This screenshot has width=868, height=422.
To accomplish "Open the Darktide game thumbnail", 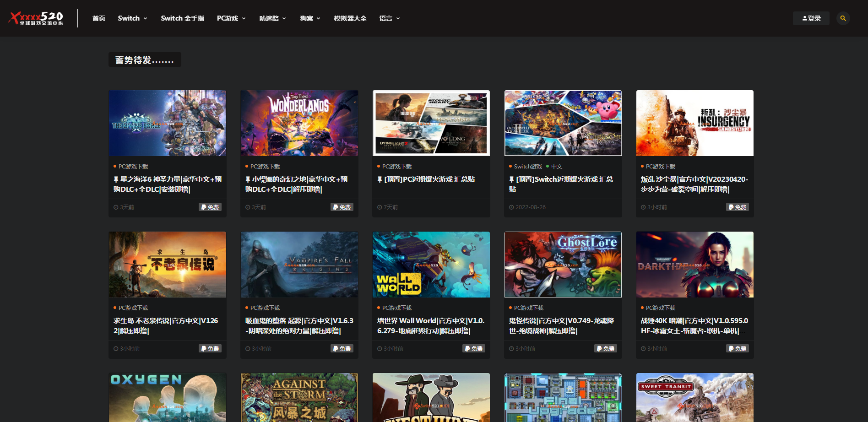I will tap(695, 265).
